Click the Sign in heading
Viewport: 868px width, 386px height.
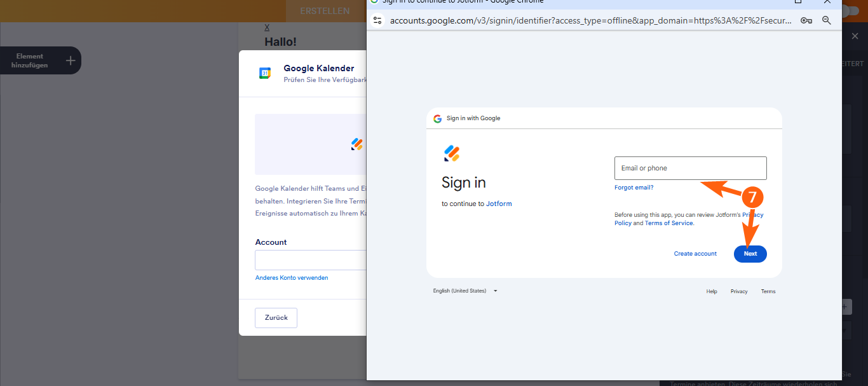coord(464,183)
